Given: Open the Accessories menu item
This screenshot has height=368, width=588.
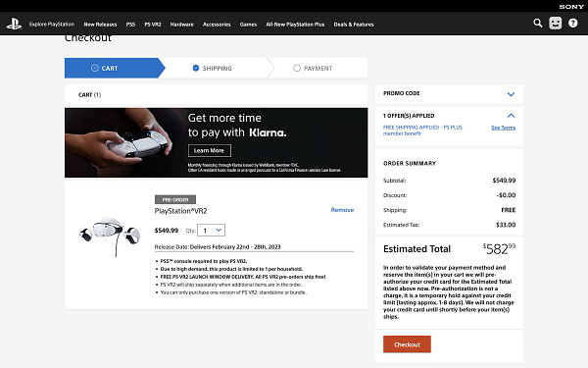Looking at the screenshot, I should click(x=217, y=25).
